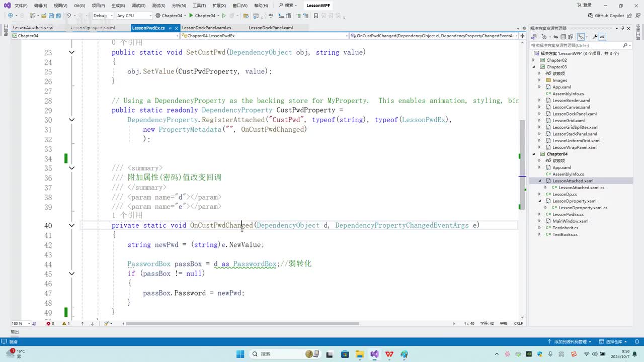
Task: Click the Undo toolbar arrow
Action: click(69, 16)
